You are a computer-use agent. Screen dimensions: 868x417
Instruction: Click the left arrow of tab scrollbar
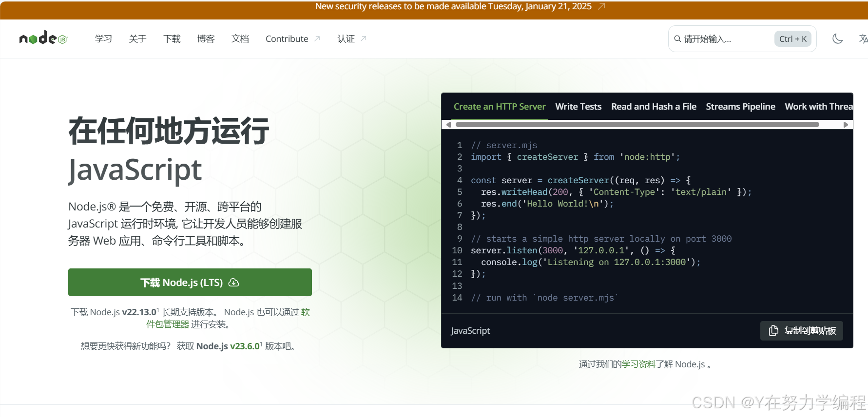click(x=448, y=125)
